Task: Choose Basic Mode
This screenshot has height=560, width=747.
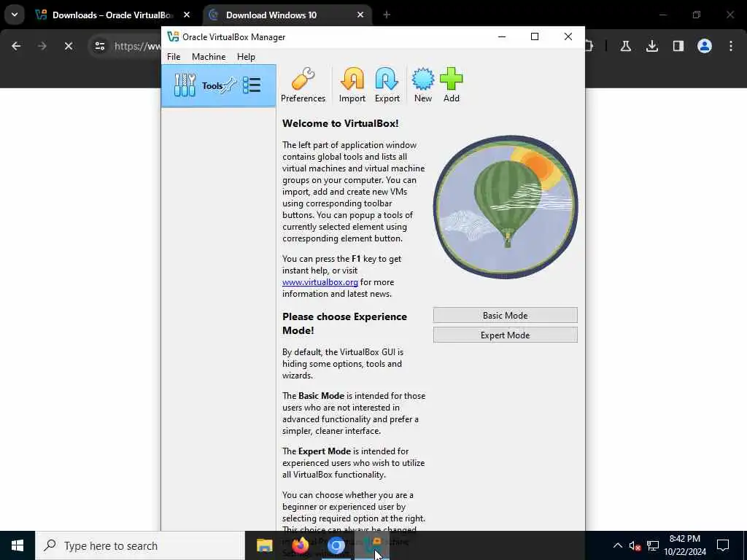Action: point(505,315)
